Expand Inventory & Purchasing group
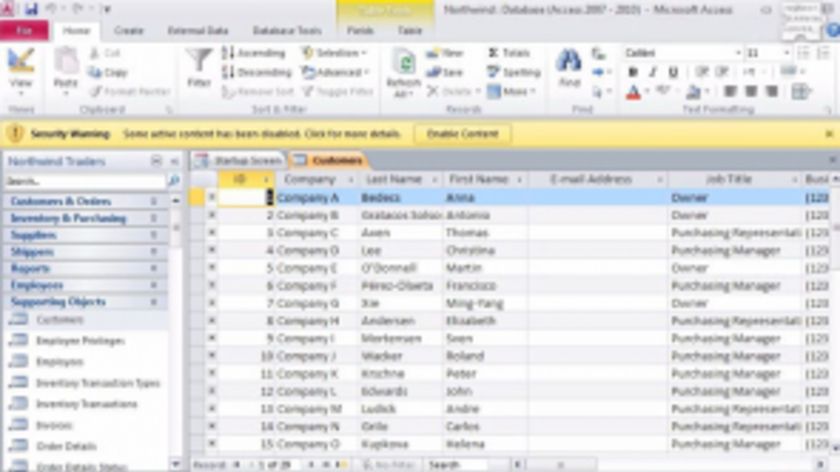The height and width of the screenshot is (472, 840). coord(86,219)
